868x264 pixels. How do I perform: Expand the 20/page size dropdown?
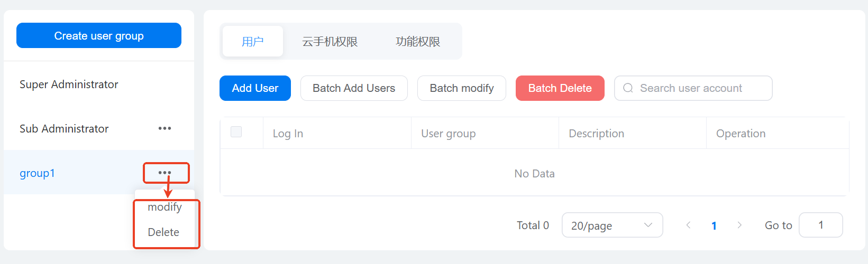tap(611, 225)
